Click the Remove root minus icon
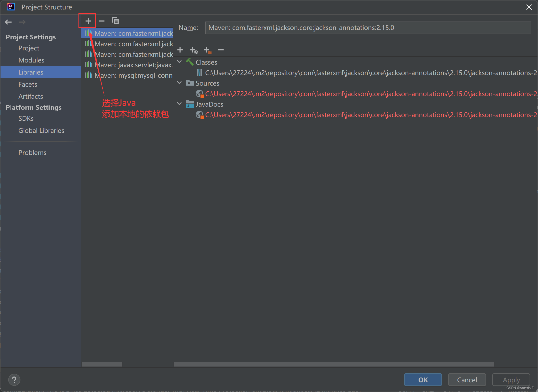538x392 pixels. click(221, 50)
